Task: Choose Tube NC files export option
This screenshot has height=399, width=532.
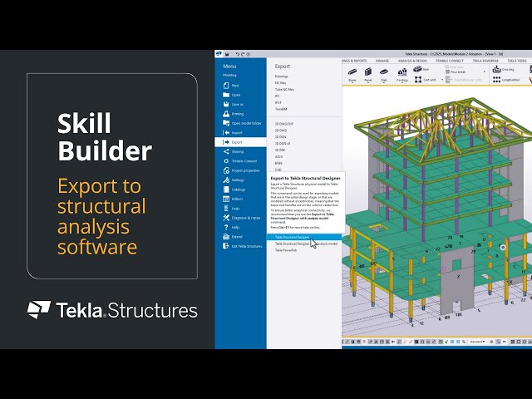Action: 284,90
